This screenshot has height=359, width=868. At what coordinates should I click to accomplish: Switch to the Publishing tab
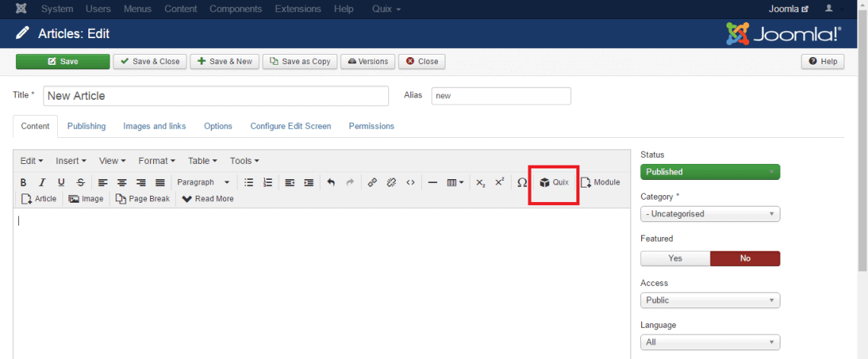86,127
